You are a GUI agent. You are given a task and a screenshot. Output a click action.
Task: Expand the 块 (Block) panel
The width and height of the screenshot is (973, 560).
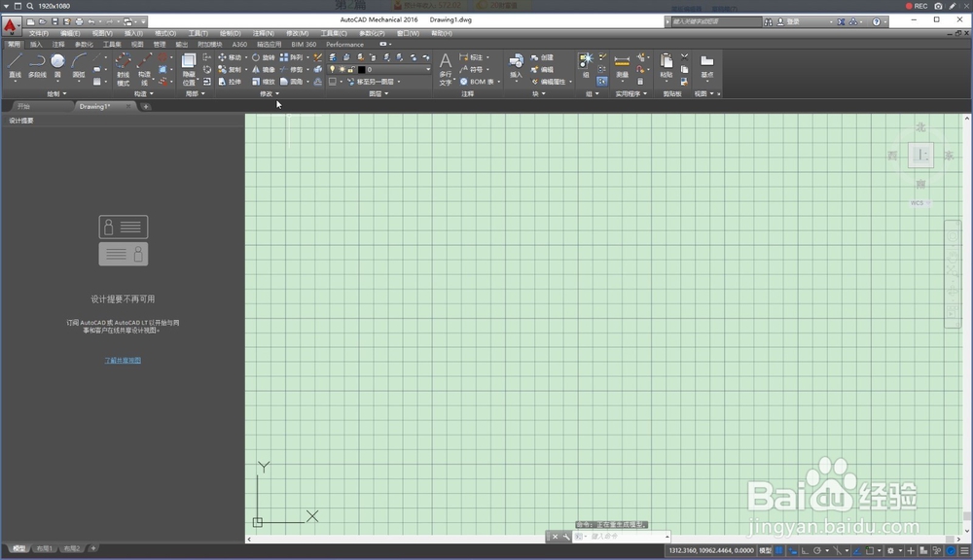[539, 93]
